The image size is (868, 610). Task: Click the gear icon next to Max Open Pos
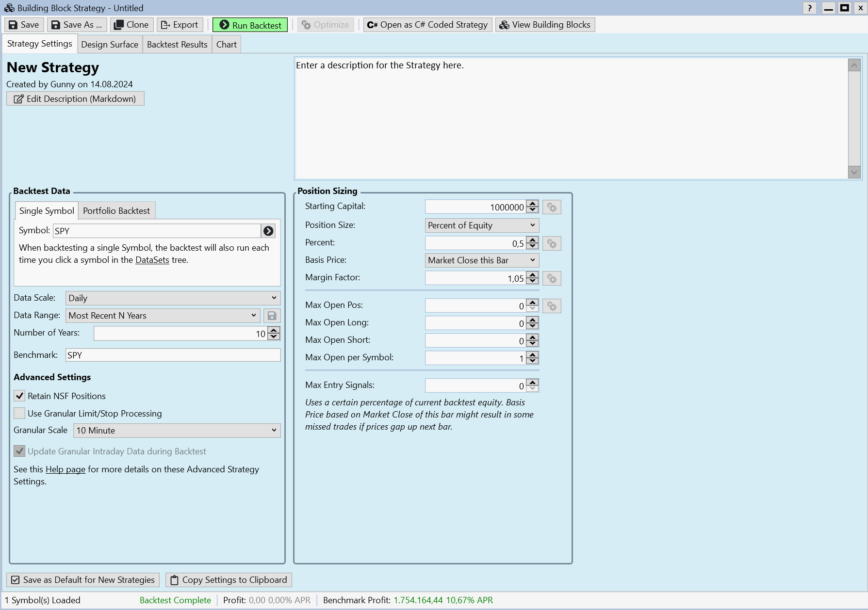click(x=552, y=306)
